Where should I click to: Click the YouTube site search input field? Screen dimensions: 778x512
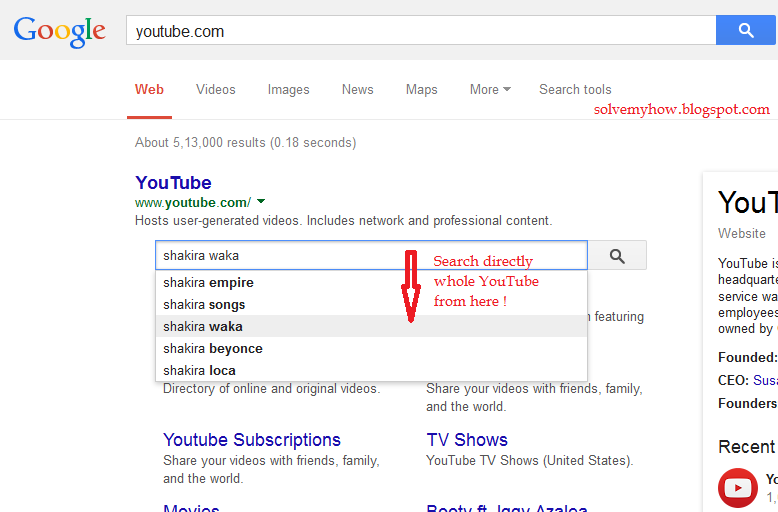(x=370, y=255)
